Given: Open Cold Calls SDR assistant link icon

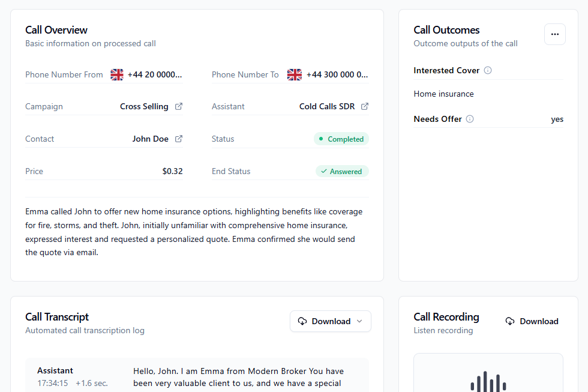Looking at the screenshot, I should click(x=365, y=106).
